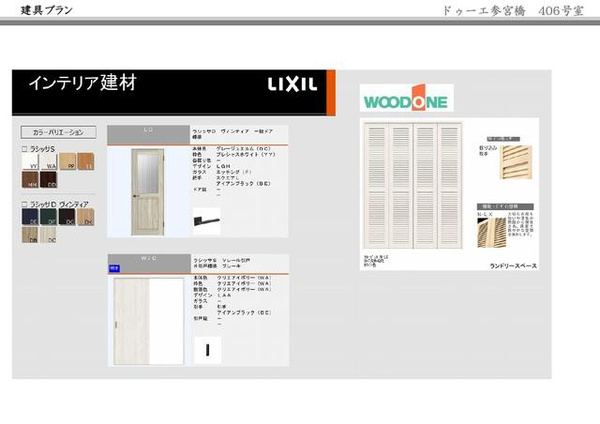600x424 pixels.
Task: Click the カラーバリエーション button
Action: 57,132
